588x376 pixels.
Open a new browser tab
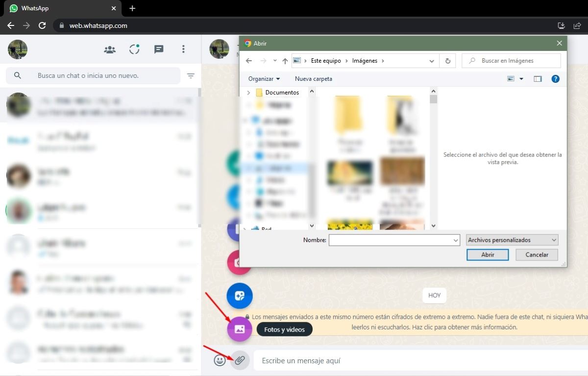(x=132, y=8)
